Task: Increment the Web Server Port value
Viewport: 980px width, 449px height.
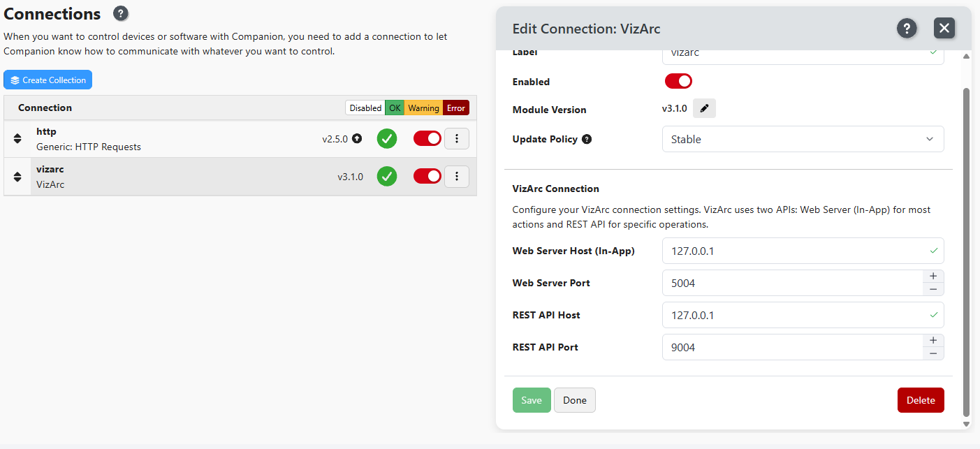Action: pos(933,276)
